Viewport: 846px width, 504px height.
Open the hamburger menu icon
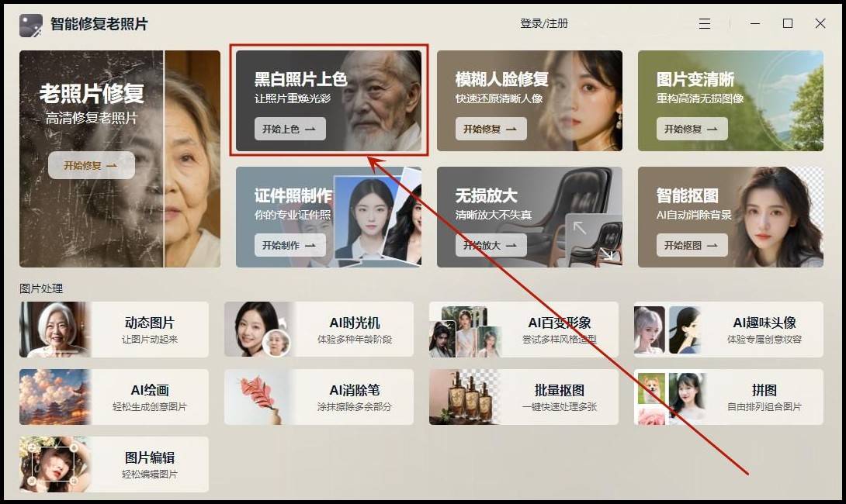click(x=705, y=24)
